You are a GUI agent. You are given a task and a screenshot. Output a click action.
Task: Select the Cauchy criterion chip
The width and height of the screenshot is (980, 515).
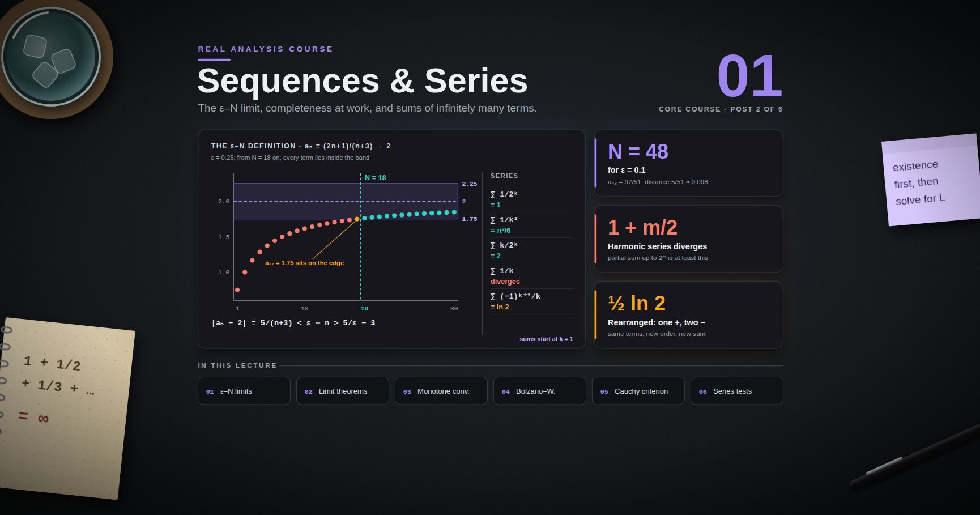pos(638,391)
